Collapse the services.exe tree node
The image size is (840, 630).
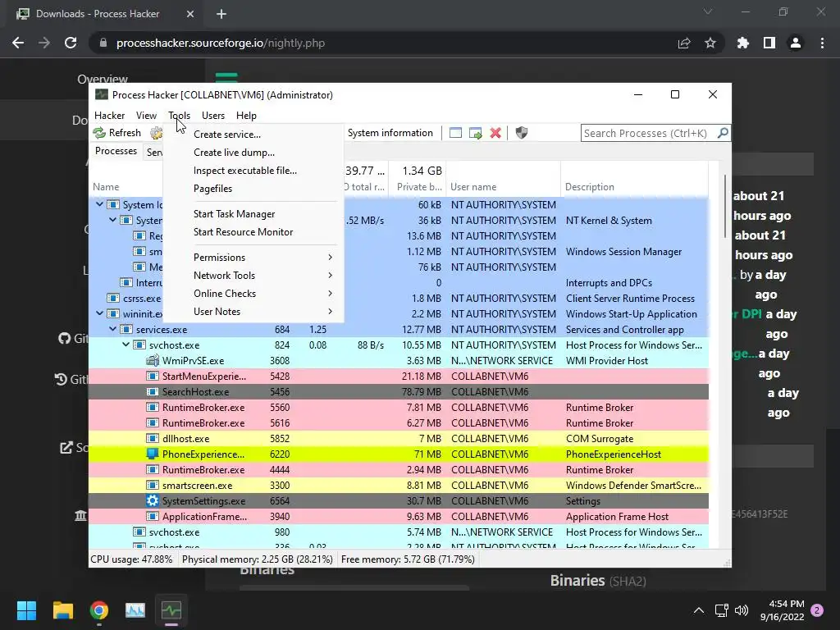coord(112,330)
